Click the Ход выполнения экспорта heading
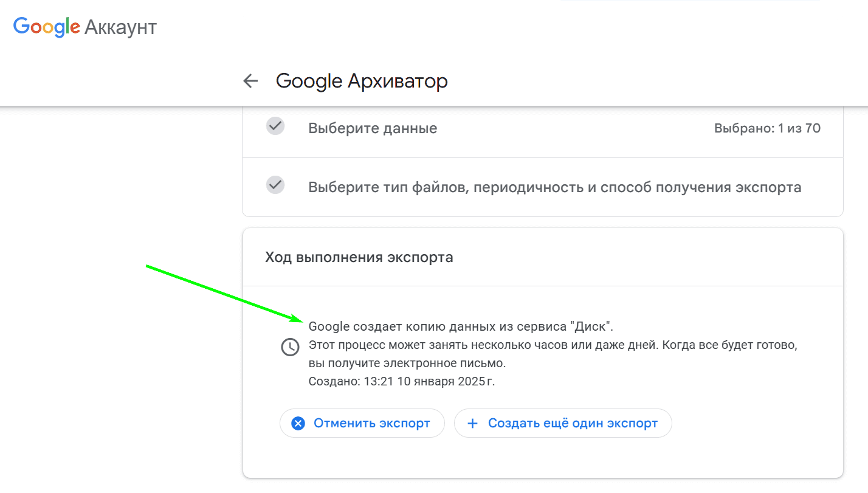Screen dimensions: 868x493 (x=359, y=257)
